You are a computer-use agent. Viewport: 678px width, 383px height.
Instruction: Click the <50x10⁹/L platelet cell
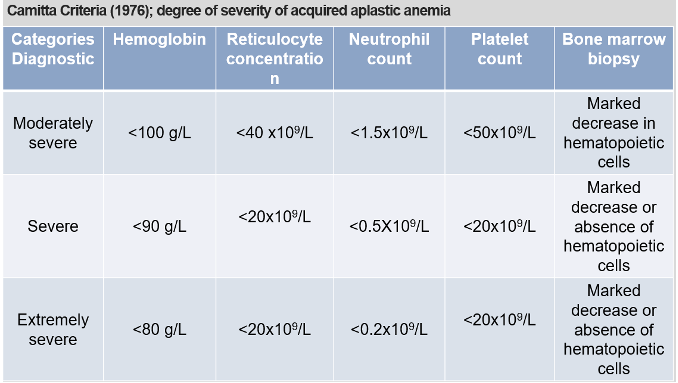tap(499, 133)
